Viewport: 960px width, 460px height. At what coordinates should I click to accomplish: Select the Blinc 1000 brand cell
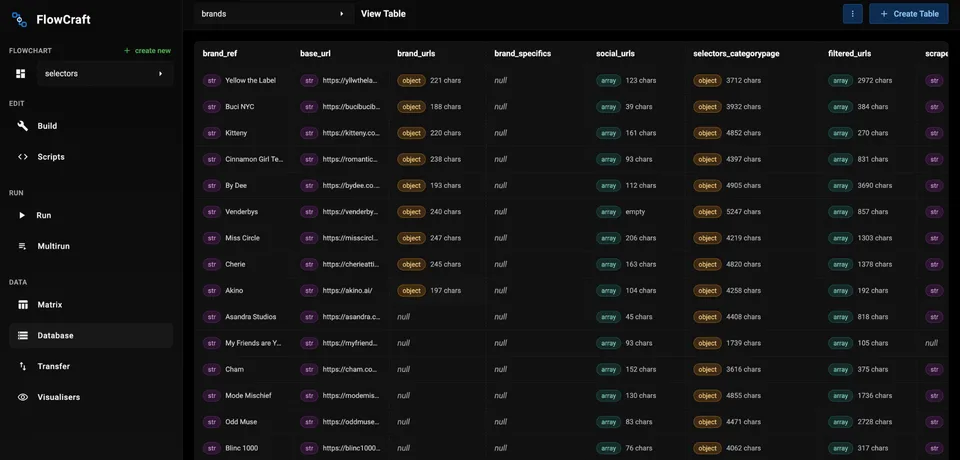click(242, 448)
